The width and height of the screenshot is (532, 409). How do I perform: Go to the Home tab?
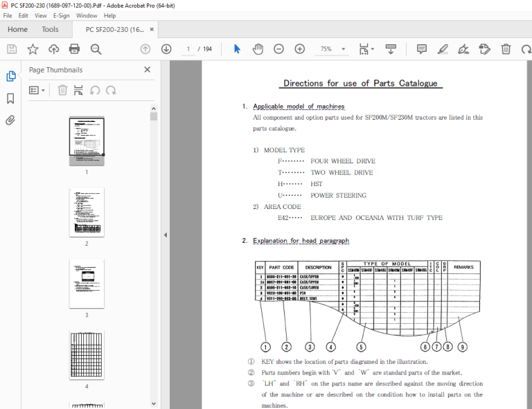tap(17, 30)
